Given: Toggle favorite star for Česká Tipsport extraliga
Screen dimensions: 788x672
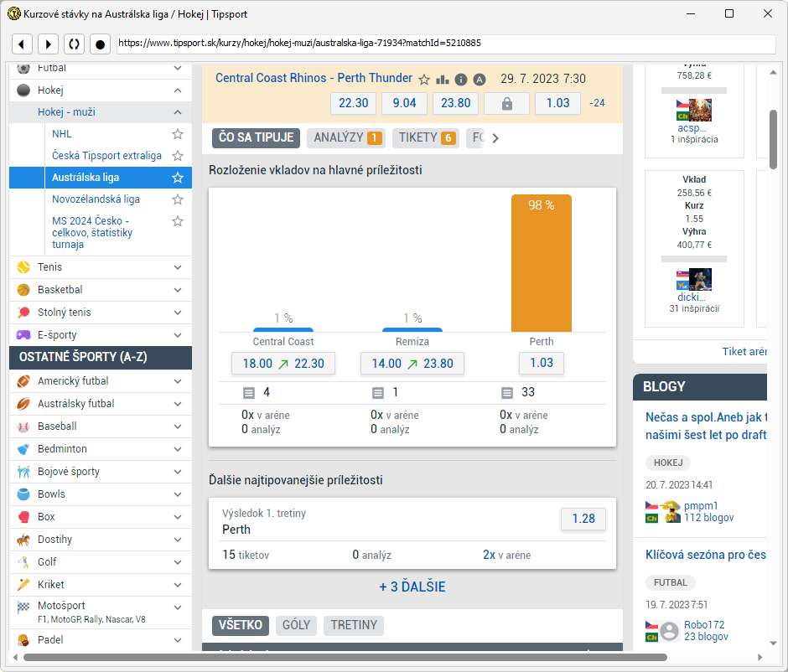Looking at the screenshot, I should click(178, 156).
